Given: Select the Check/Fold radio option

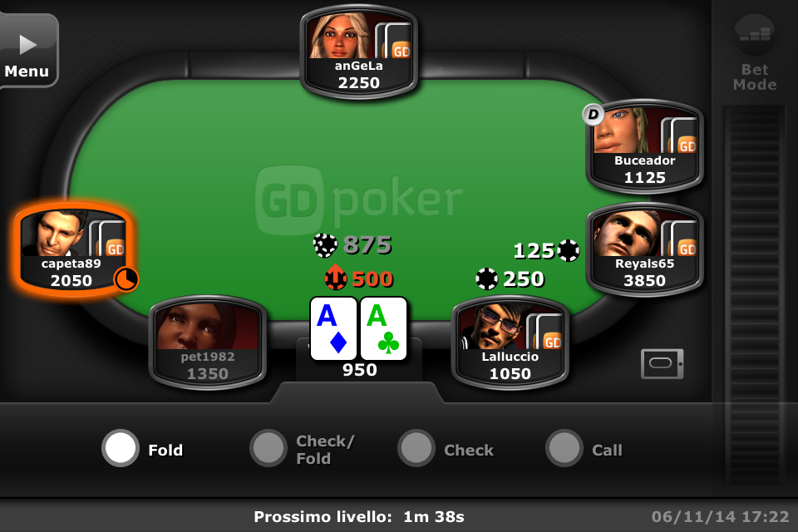Looking at the screenshot, I should tap(268, 449).
